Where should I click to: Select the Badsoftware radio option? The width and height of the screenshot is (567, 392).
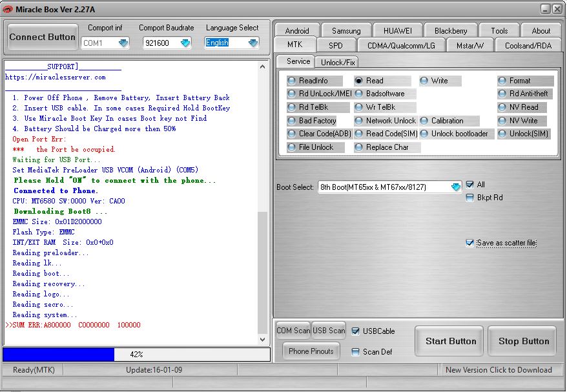[x=385, y=94]
